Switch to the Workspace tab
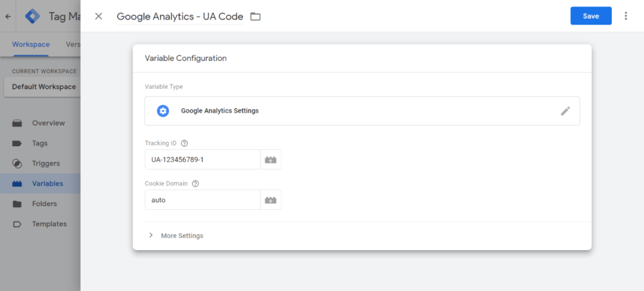The height and width of the screenshot is (291, 644). [31, 45]
